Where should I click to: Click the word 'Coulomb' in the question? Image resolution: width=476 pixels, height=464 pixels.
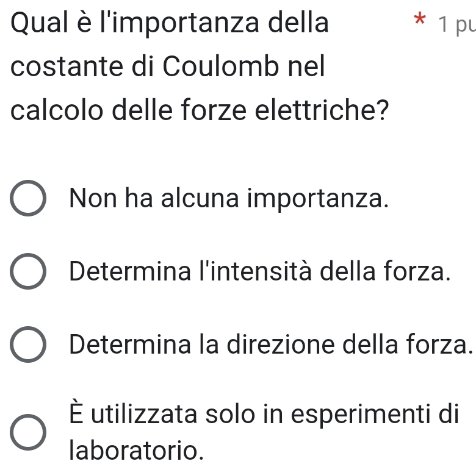tap(221, 66)
